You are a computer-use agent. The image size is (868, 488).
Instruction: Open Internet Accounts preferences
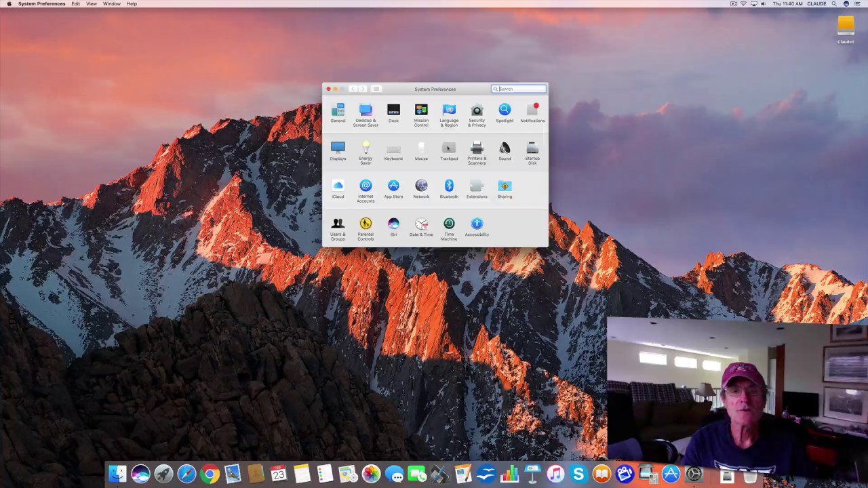point(366,191)
